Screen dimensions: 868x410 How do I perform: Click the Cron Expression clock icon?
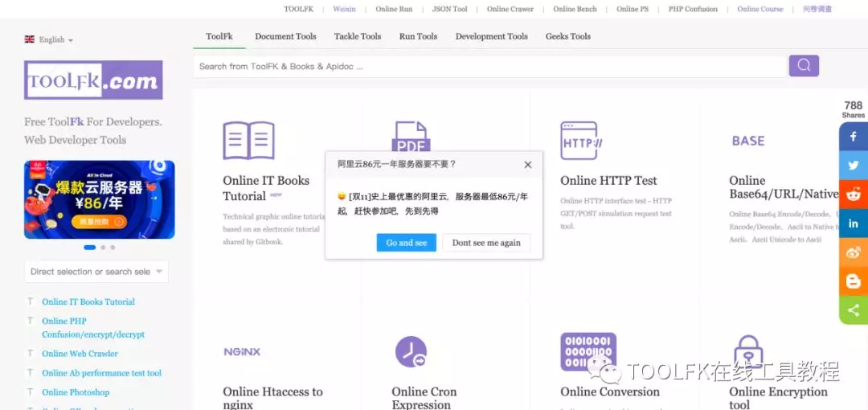click(411, 351)
